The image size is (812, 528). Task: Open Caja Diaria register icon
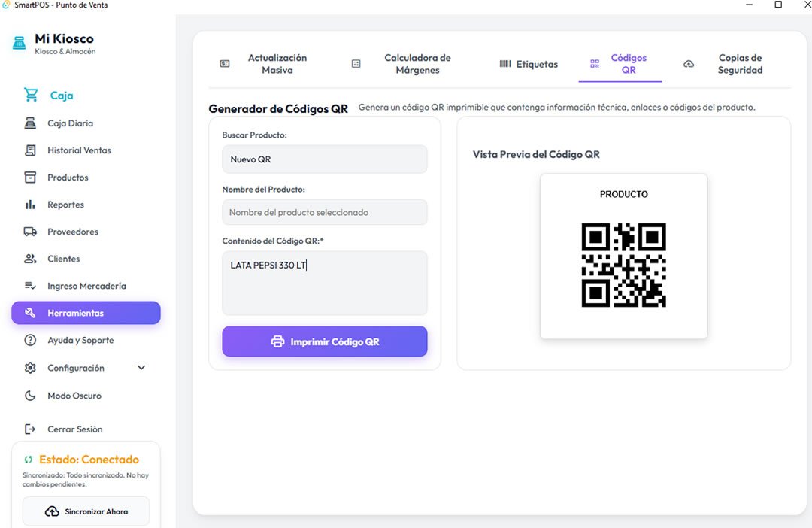pyautogui.click(x=30, y=123)
